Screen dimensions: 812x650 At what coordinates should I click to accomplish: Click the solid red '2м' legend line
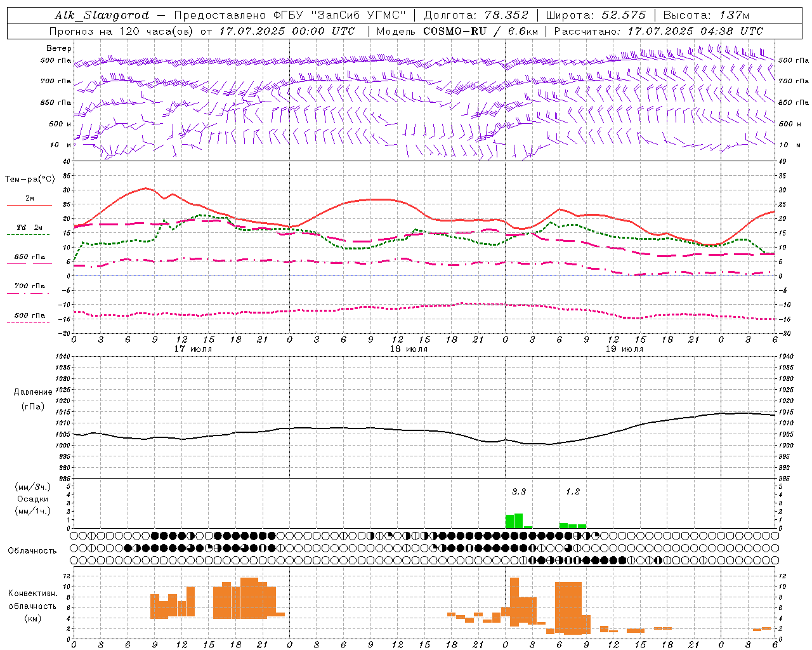(x=29, y=205)
